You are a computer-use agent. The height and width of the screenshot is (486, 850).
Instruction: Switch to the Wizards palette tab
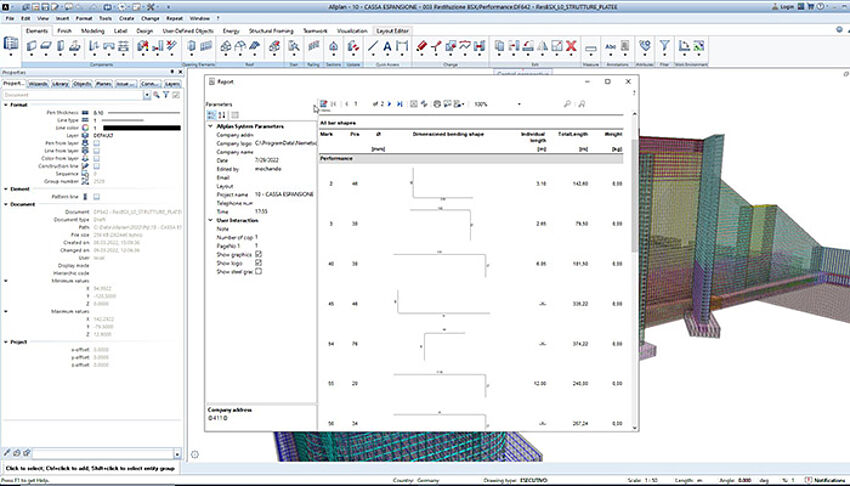(38, 84)
